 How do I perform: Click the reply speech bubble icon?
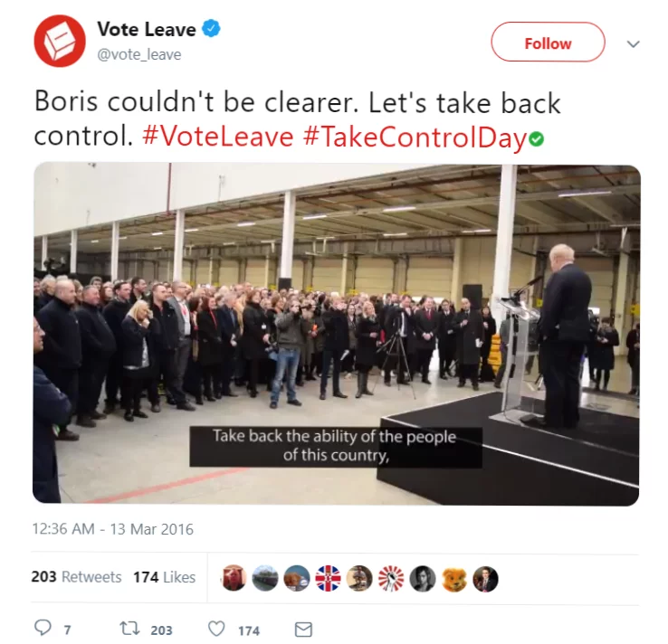(x=43, y=628)
